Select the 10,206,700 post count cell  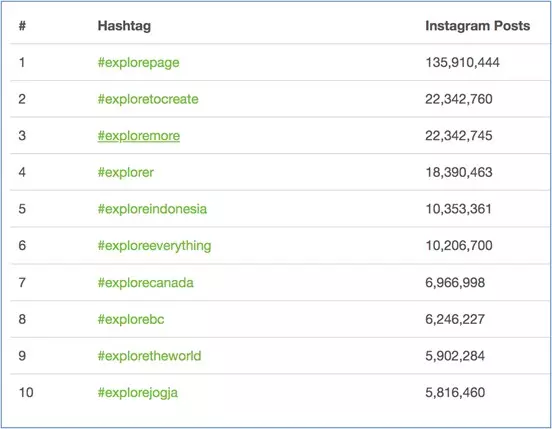(459, 246)
